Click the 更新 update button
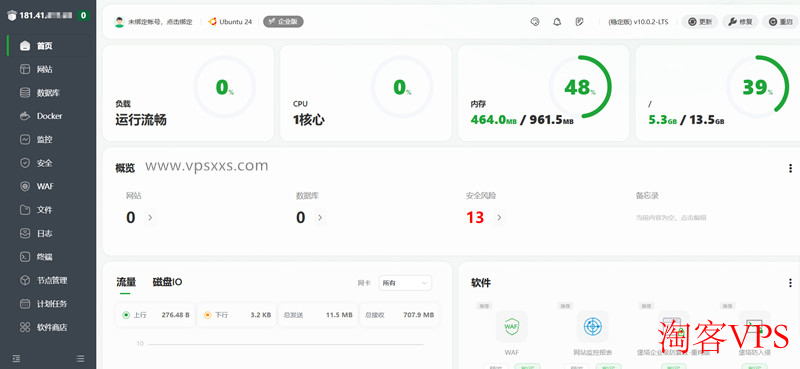Image resolution: width=800 pixels, height=369 pixels. click(x=700, y=22)
